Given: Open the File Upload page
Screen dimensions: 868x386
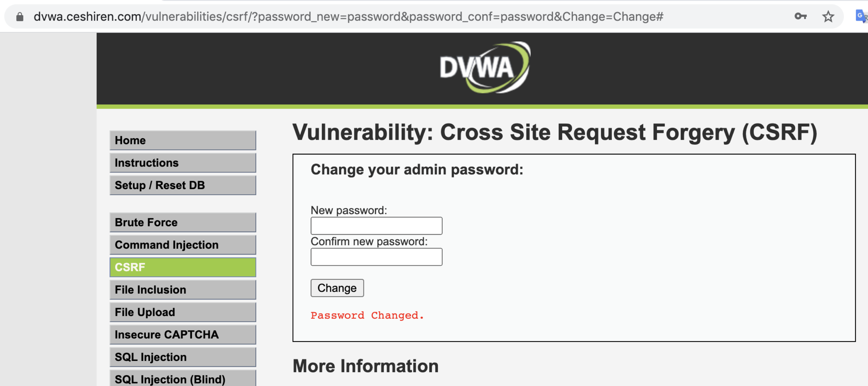Looking at the screenshot, I should (183, 312).
